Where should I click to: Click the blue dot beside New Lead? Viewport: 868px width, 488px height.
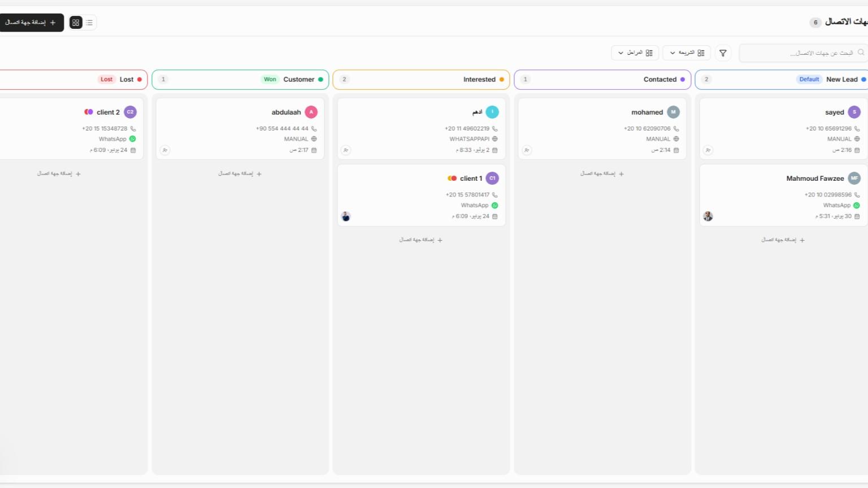coord(863,80)
